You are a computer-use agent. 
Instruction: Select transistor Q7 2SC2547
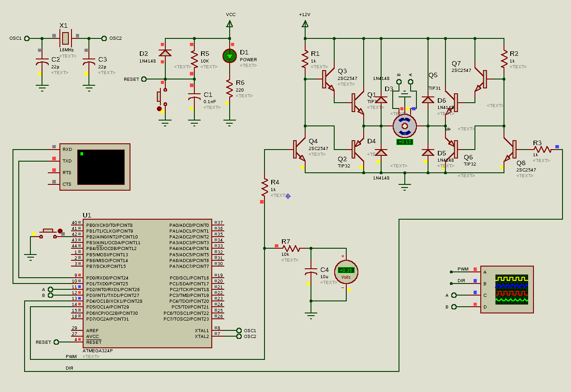point(481,79)
